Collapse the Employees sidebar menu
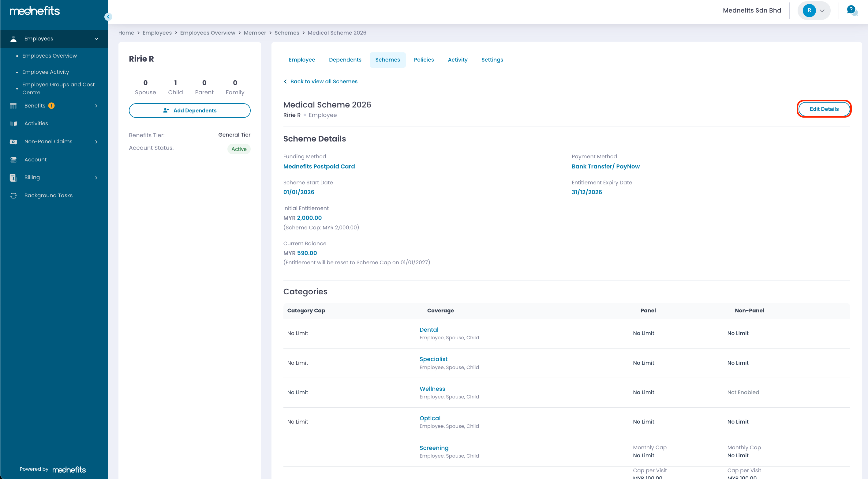 tap(96, 39)
